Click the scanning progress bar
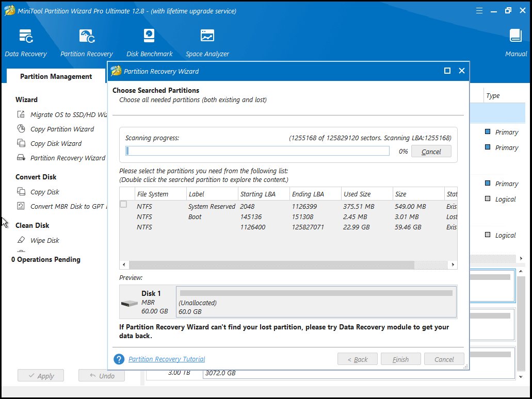The width and height of the screenshot is (532, 399). (257, 151)
